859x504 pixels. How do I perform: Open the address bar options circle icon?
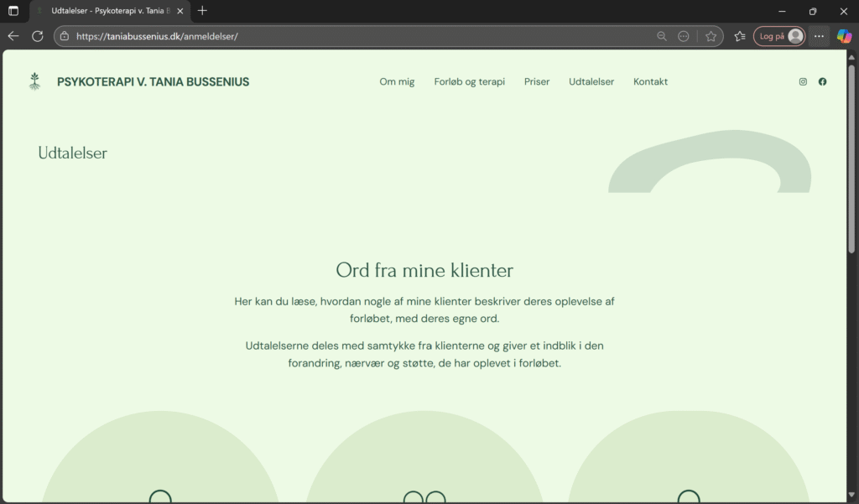(683, 36)
